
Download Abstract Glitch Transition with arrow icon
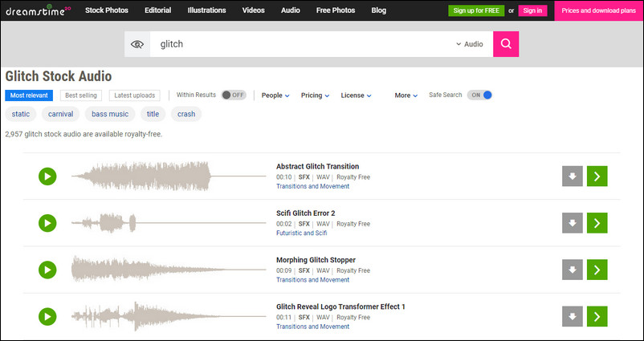coord(572,177)
